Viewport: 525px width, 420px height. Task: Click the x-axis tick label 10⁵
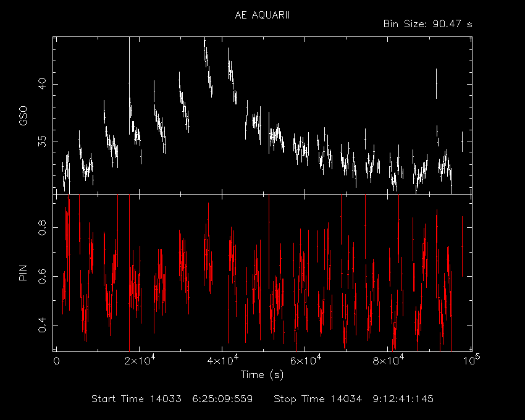click(472, 360)
